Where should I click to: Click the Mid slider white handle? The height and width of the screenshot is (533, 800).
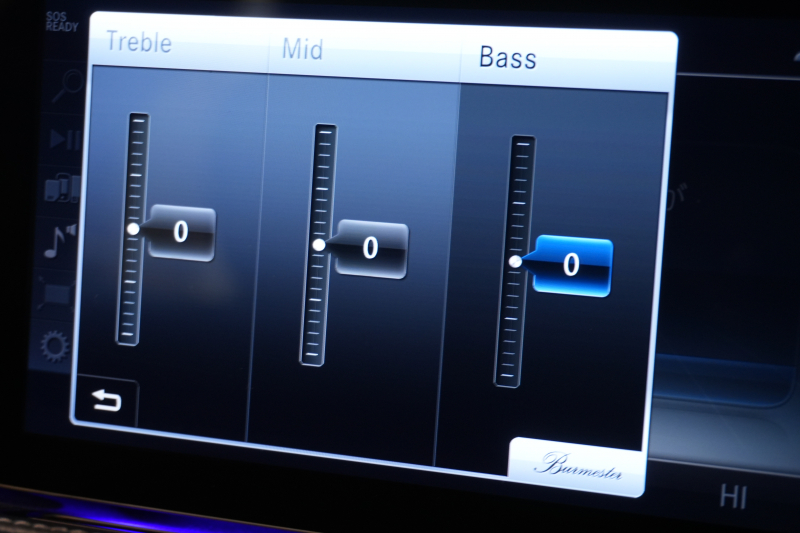point(319,245)
